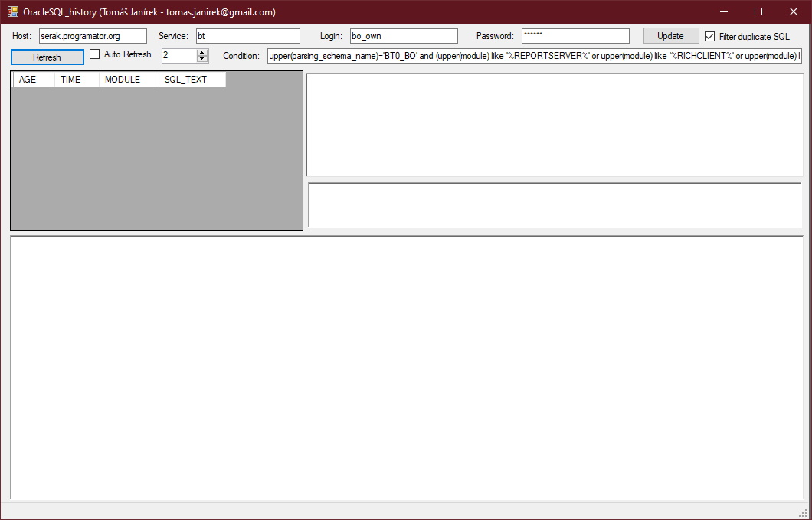The image size is (812, 520).
Task: Click the large bottom SQL text area
Action: (406, 368)
